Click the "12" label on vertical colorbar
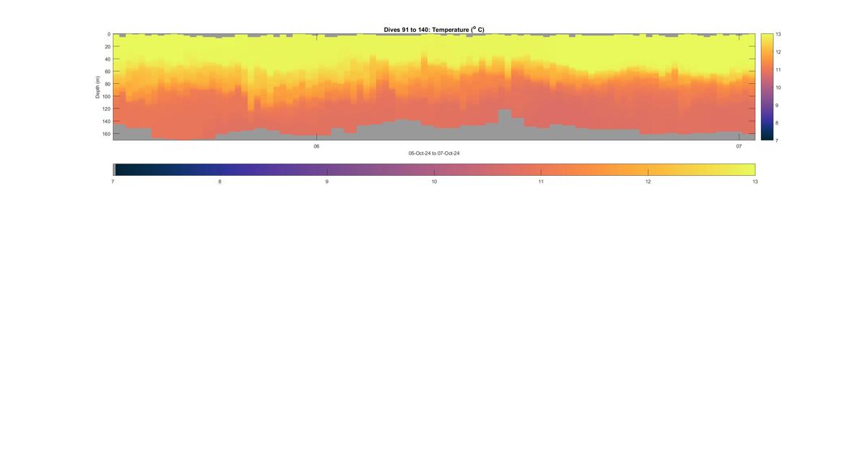Viewport: 868px width, 450px height. point(778,52)
